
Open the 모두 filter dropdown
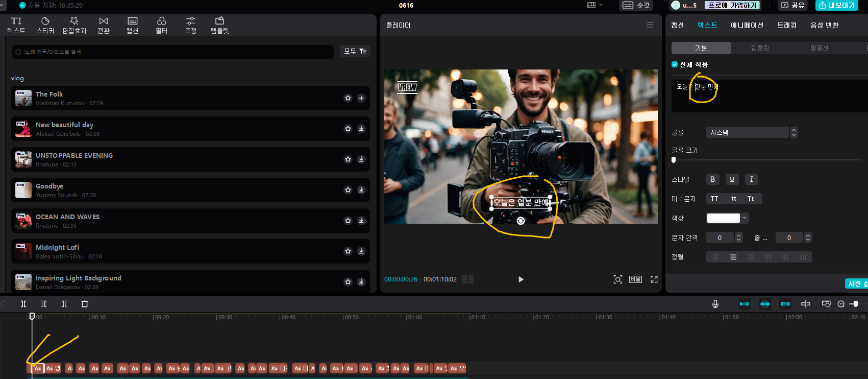355,51
